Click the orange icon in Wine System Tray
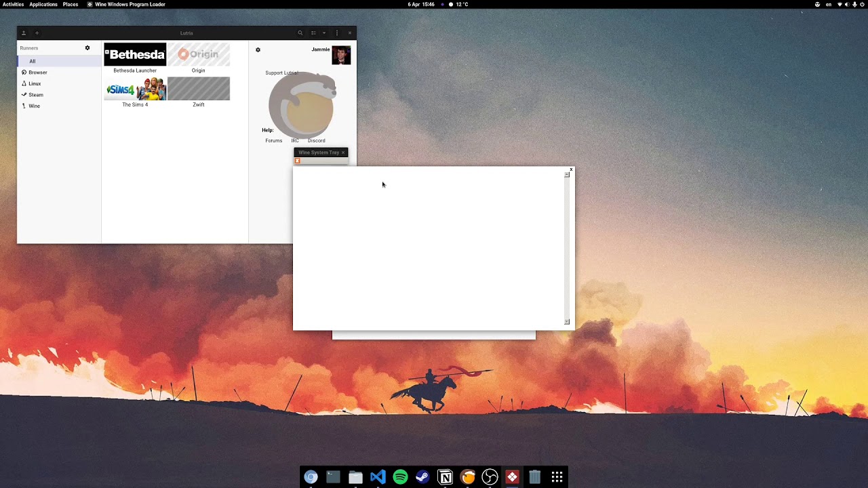This screenshot has height=488, width=868. [297, 161]
